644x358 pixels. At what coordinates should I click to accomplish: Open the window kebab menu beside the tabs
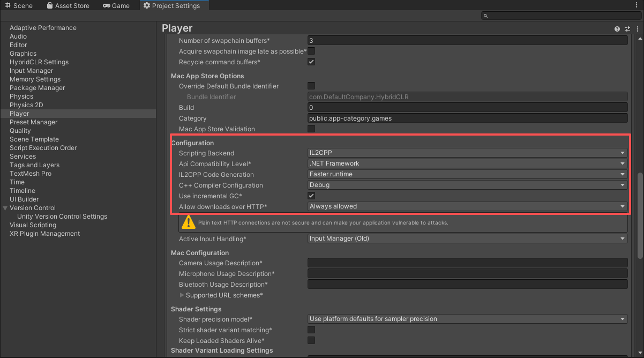pyautogui.click(x=636, y=5)
